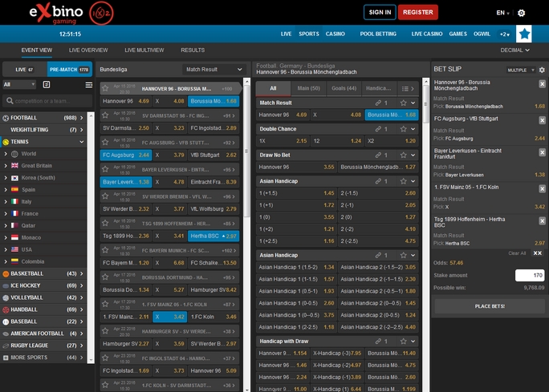Click PLACE BETS! button
The image size is (549, 392).
[490, 306]
